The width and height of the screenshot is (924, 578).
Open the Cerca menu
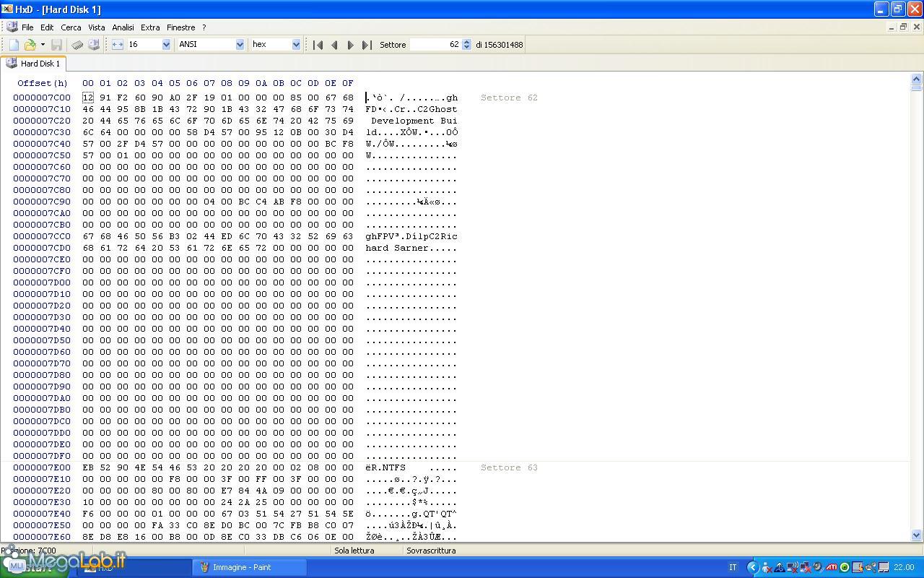[71, 27]
